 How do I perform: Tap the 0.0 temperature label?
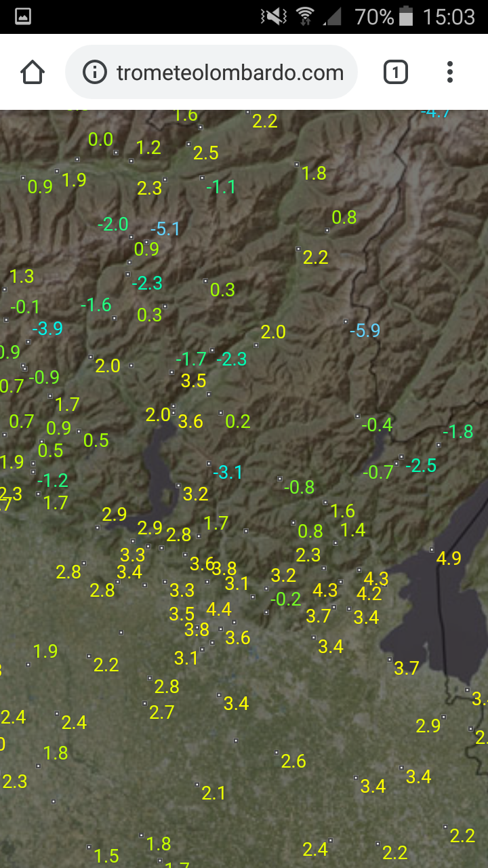(101, 140)
